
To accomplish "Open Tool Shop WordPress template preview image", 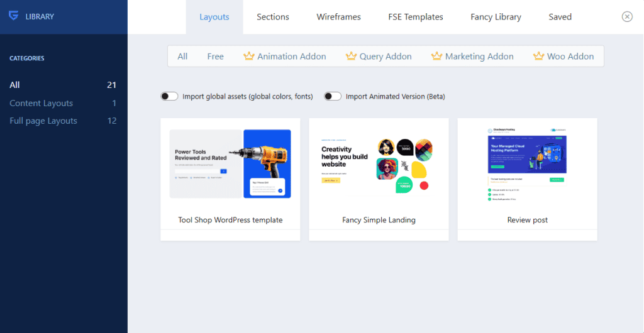I will point(230,164).
